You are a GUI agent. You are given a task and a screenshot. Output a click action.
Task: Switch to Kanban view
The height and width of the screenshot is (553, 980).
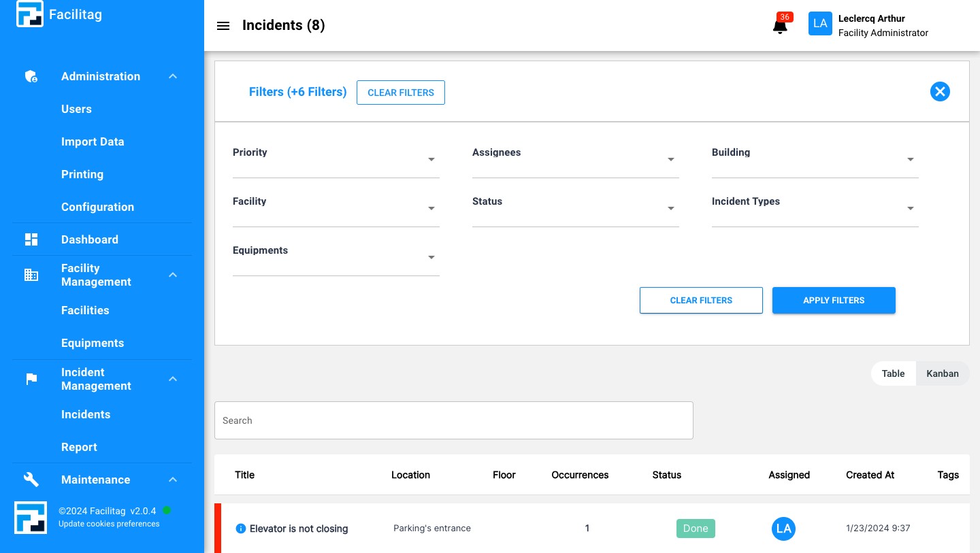point(942,373)
